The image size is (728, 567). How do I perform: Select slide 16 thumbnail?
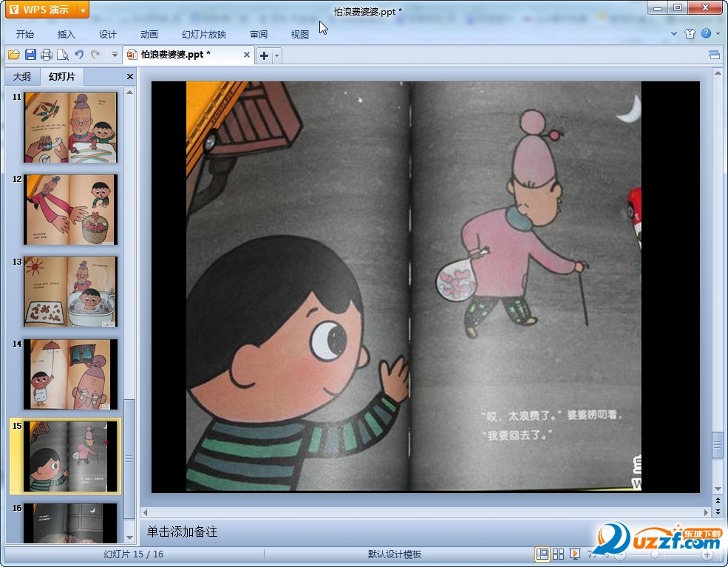click(x=70, y=523)
